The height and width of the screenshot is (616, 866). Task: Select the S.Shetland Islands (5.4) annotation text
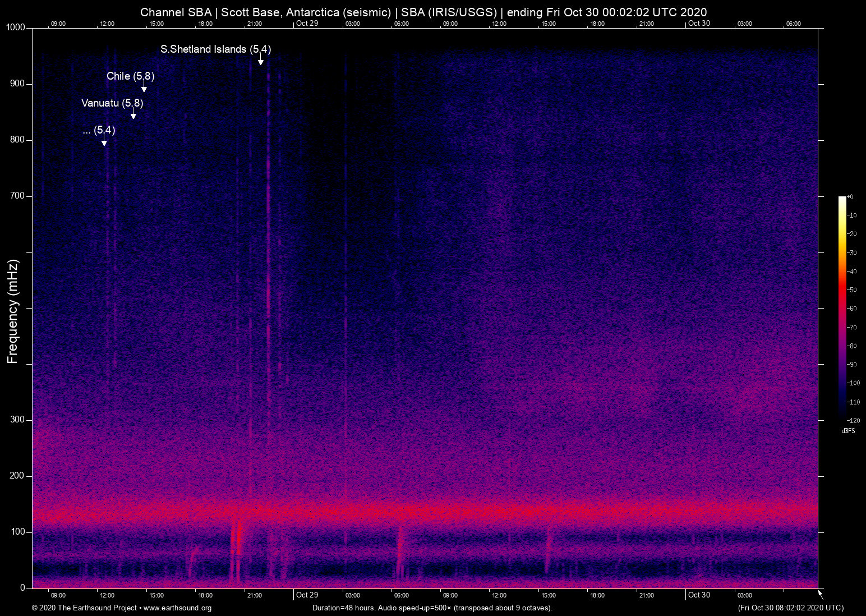pyautogui.click(x=215, y=49)
